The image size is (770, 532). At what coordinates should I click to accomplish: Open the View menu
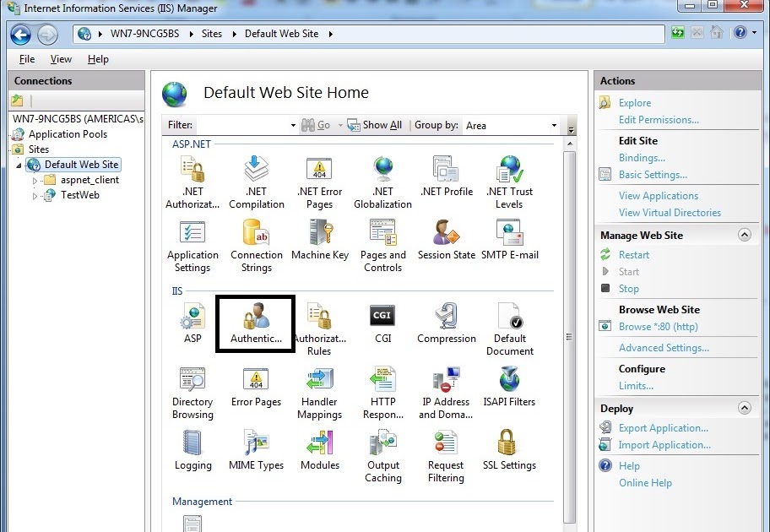point(59,59)
